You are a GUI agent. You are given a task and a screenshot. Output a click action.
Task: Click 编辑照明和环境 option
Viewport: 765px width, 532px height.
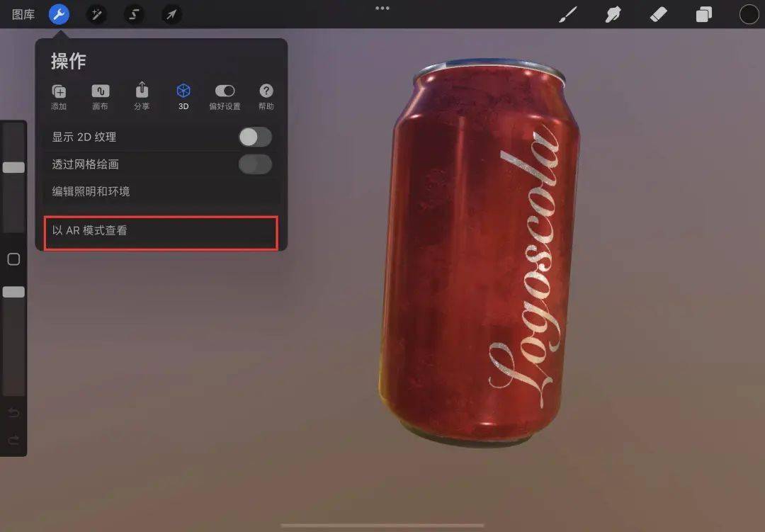click(91, 191)
